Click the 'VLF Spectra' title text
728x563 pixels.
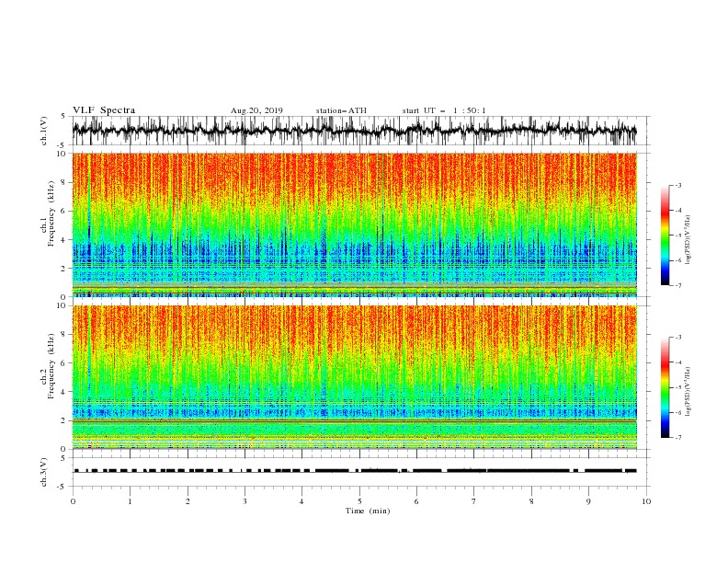coord(104,110)
